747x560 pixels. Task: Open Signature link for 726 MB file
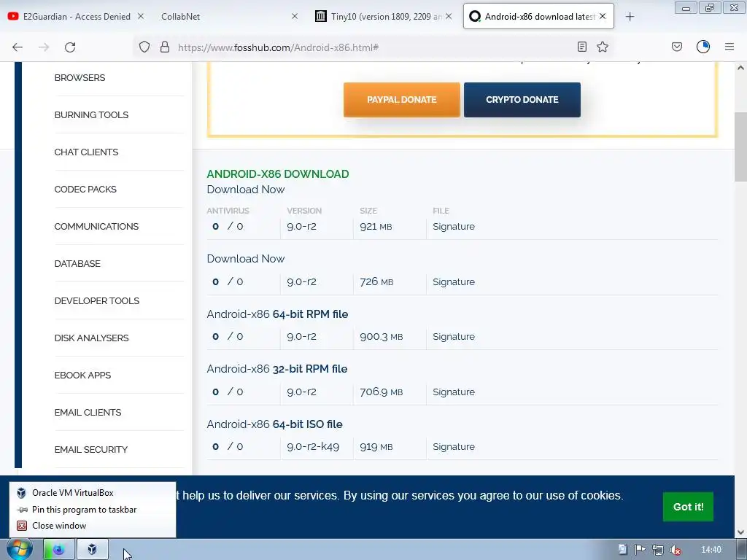[454, 282]
